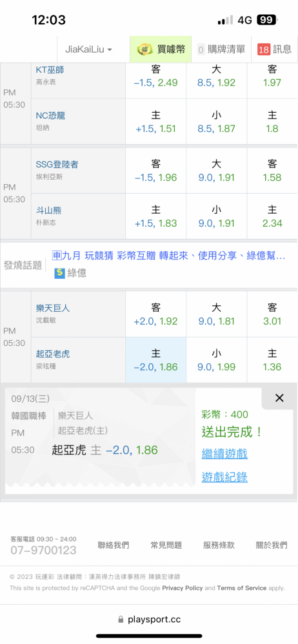Select 起亞老虎 home spread −2.0, 1.86

click(x=155, y=360)
